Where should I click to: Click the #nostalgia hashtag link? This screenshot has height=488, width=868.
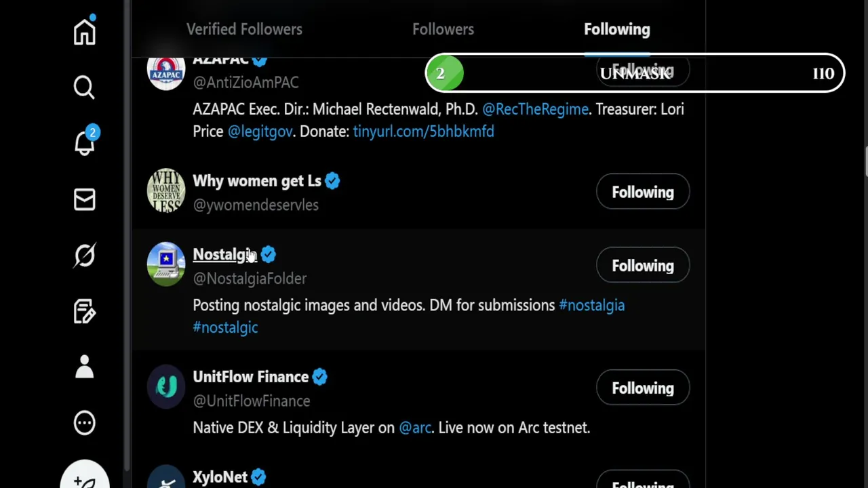[x=591, y=305]
